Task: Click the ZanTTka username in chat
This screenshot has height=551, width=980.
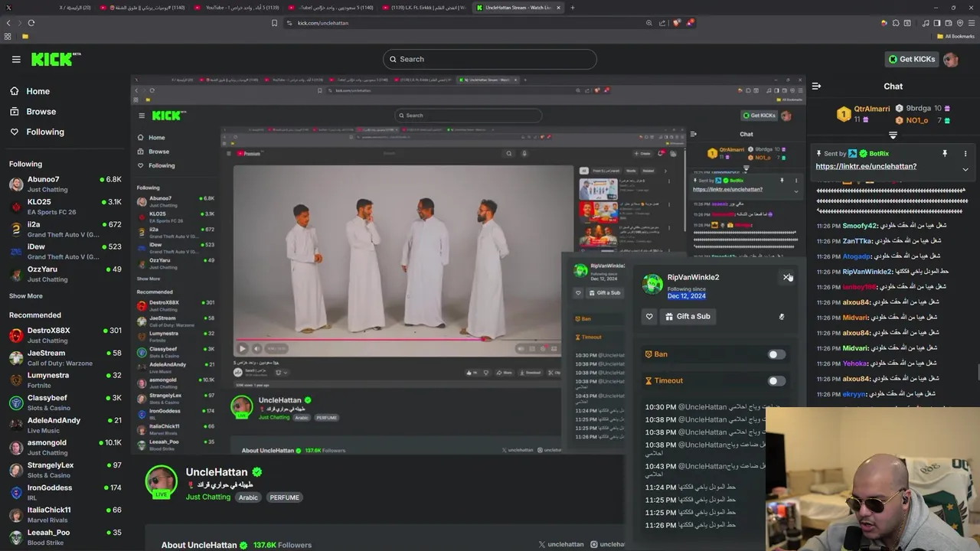Action: [x=857, y=241]
